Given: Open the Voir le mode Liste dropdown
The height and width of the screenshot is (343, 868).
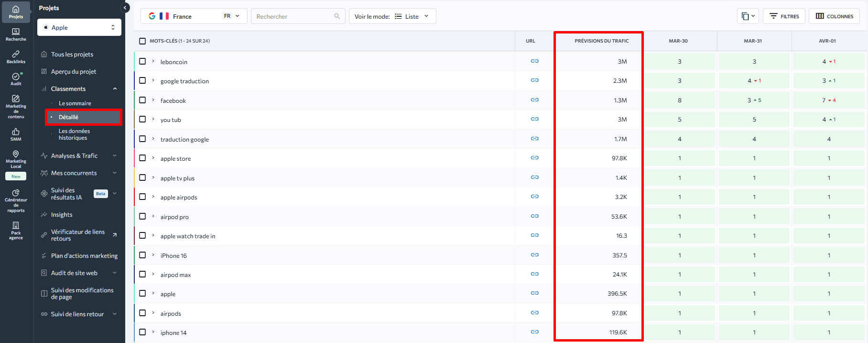Looking at the screenshot, I should (392, 16).
